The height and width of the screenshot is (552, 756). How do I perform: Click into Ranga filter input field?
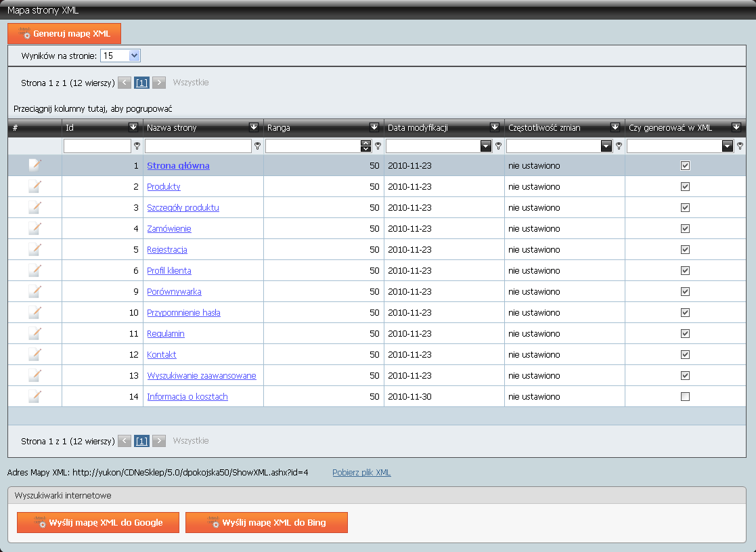coord(313,146)
